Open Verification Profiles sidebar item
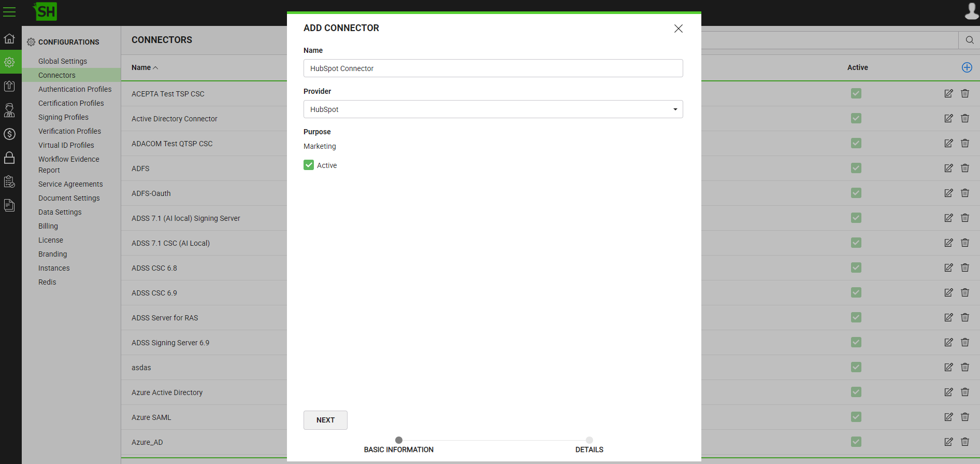Image resolution: width=980 pixels, height=464 pixels. point(69,131)
